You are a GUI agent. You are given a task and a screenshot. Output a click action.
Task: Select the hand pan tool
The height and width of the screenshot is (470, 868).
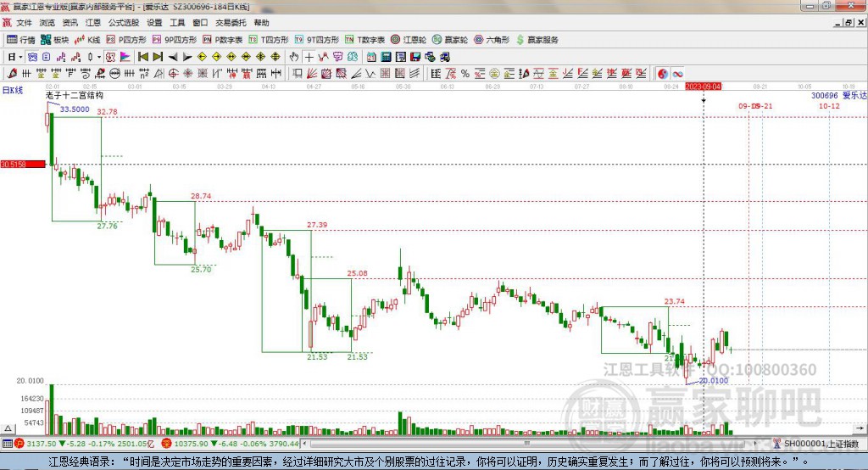click(x=294, y=57)
